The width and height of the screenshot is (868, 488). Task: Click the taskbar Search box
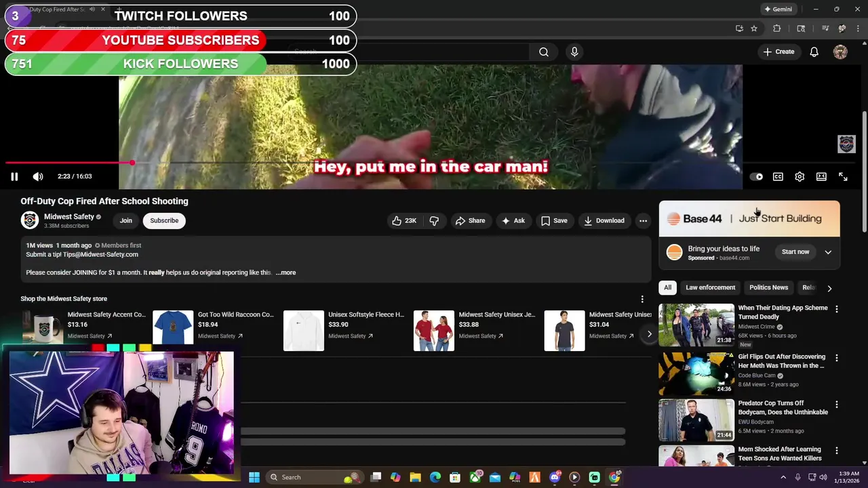click(314, 477)
